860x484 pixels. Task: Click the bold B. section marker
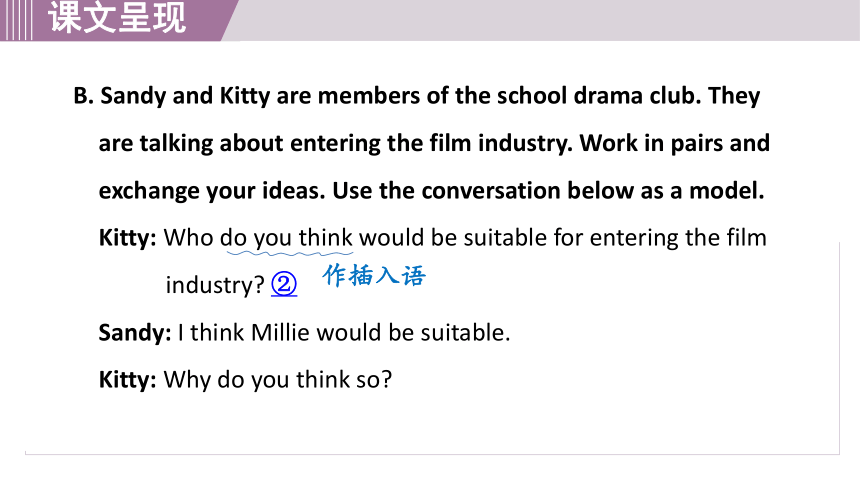coord(84,96)
